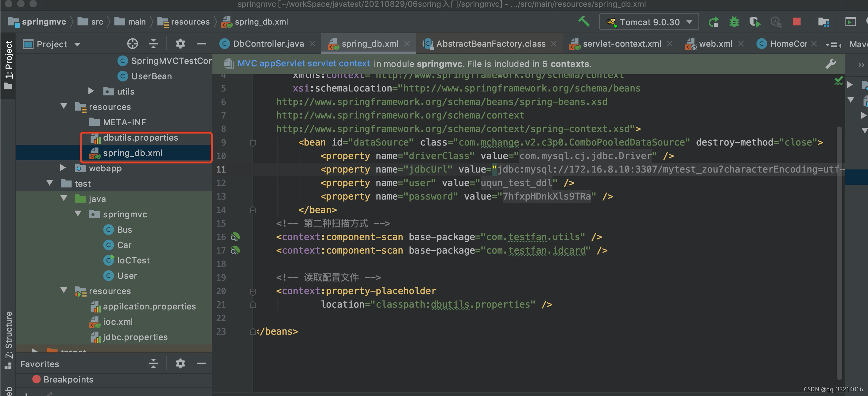Collapse the test java folder
Viewport: 868px width, 396px height.
point(64,198)
